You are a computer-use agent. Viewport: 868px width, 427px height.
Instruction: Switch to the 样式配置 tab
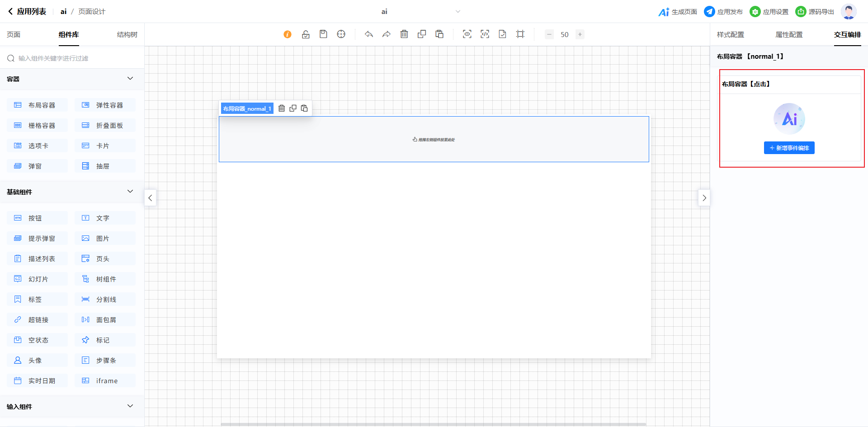click(x=731, y=35)
